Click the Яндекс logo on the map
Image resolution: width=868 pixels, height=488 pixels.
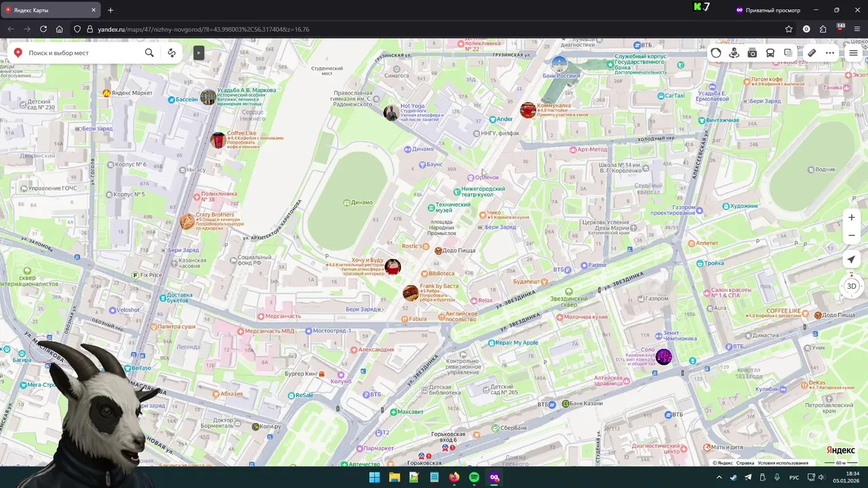(x=840, y=451)
